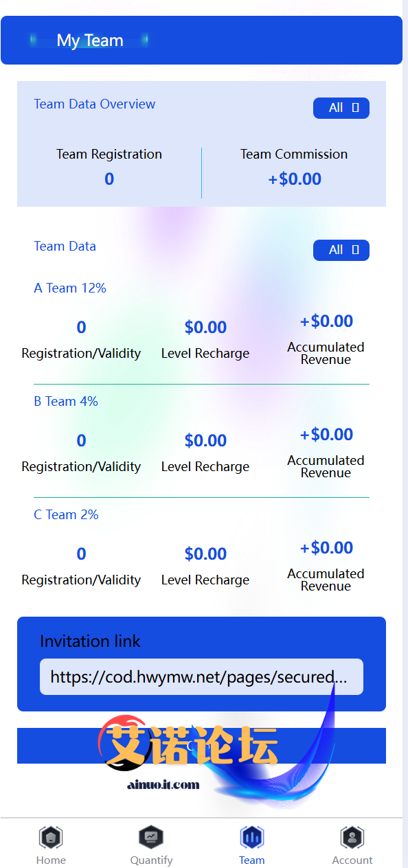Select the B Team 4% heading
This screenshot has height=868, width=408.
(x=66, y=402)
